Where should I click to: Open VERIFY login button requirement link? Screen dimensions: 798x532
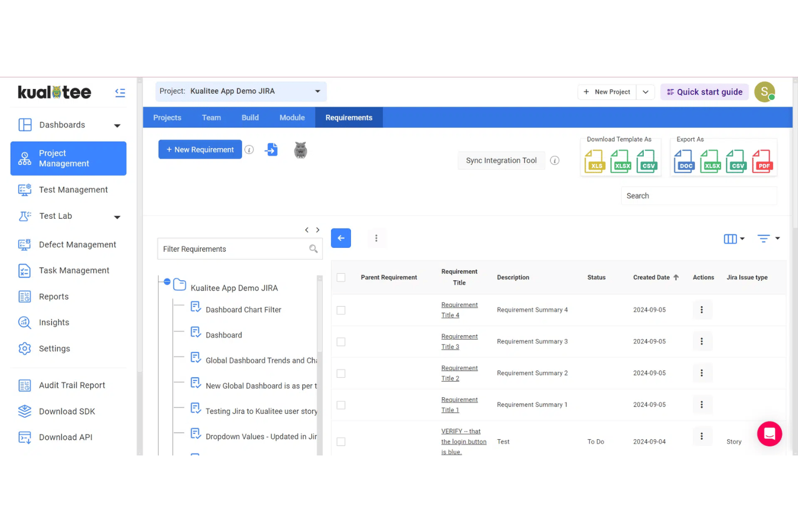click(x=464, y=442)
